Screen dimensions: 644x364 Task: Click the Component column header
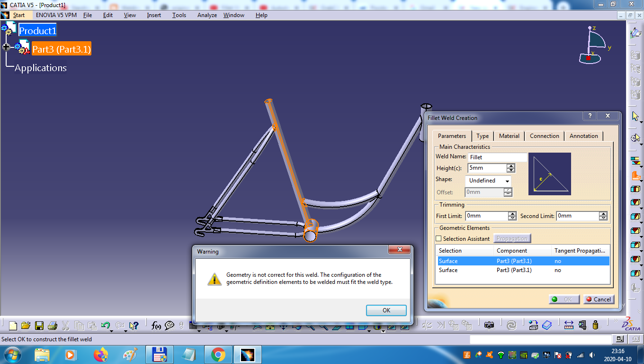pyautogui.click(x=523, y=250)
